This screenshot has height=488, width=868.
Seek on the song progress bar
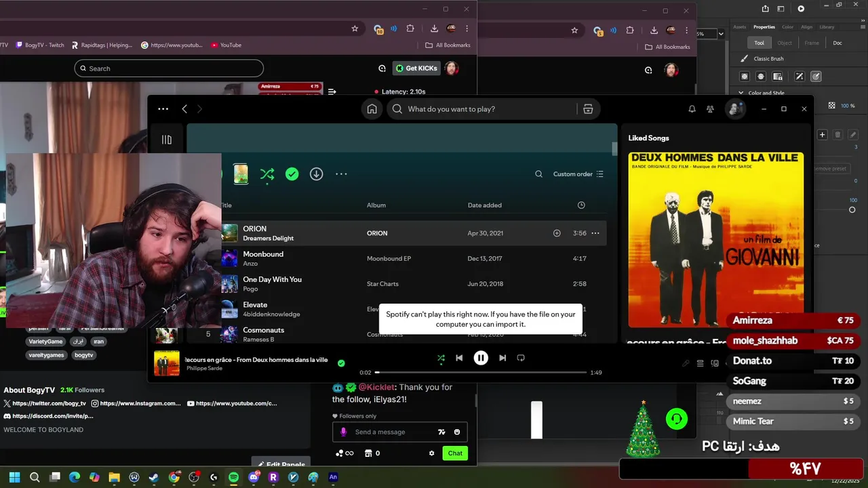tap(481, 372)
